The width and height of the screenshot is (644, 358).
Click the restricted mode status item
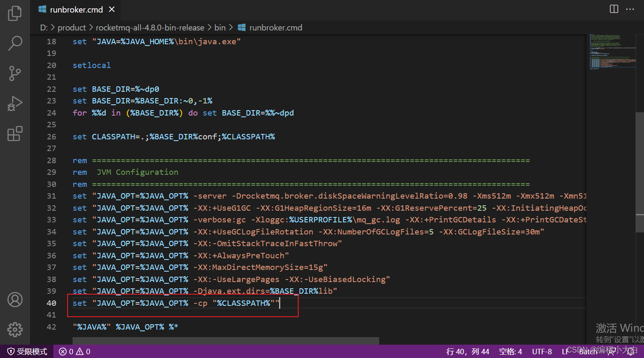[x=27, y=351]
